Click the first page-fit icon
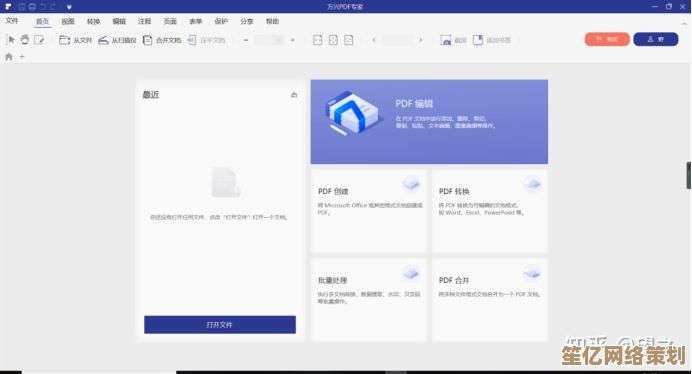This screenshot has height=374, width=692. [x=317, y=40]
